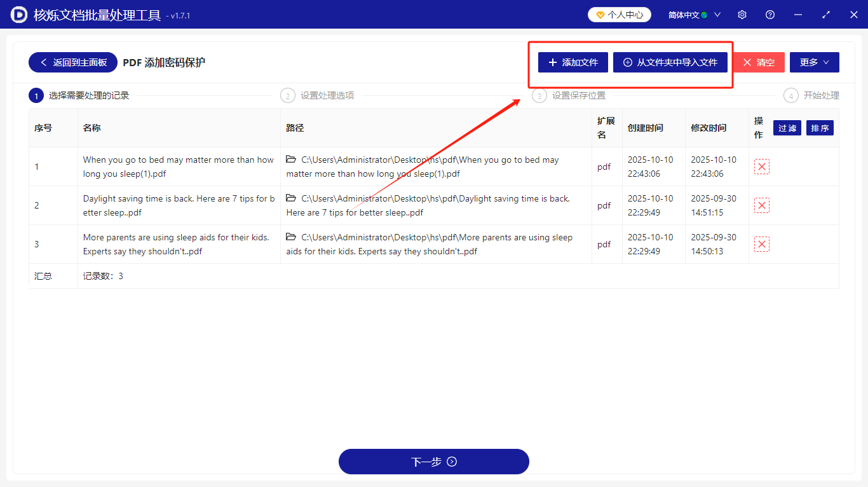Viewport: 868px width, 487px height.
Task: Open folder icon beside the first file's path
Action: 290,160
